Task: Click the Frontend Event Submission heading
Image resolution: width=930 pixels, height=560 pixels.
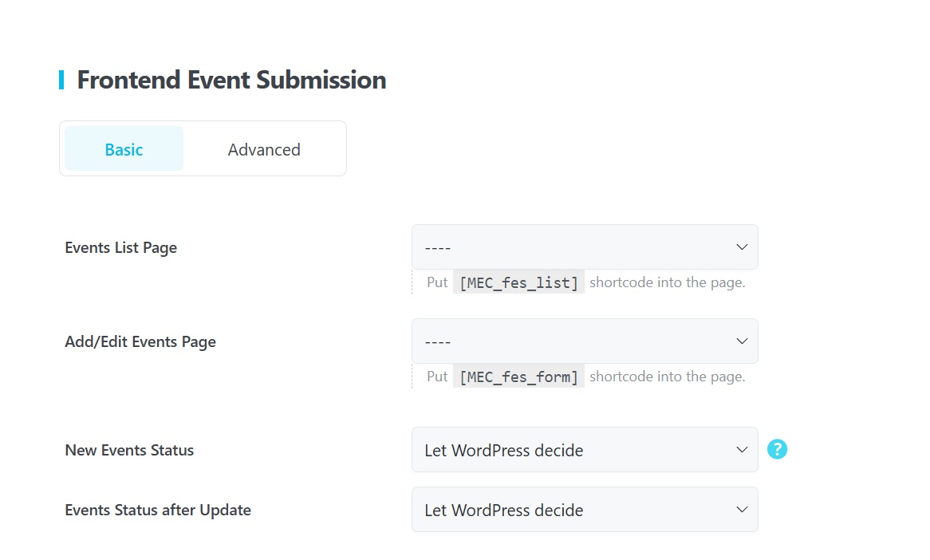Action: (231, 80)
